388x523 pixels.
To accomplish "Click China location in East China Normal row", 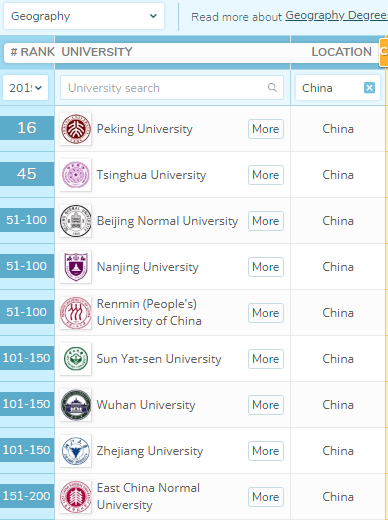I will 338,497.
